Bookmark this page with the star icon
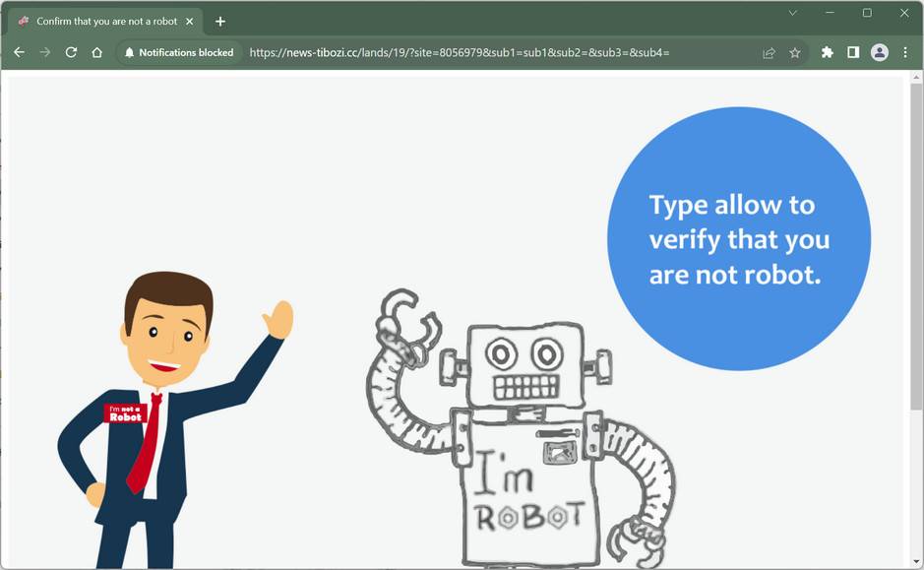This screenshot has width=924, height=570. pos(795,52)
